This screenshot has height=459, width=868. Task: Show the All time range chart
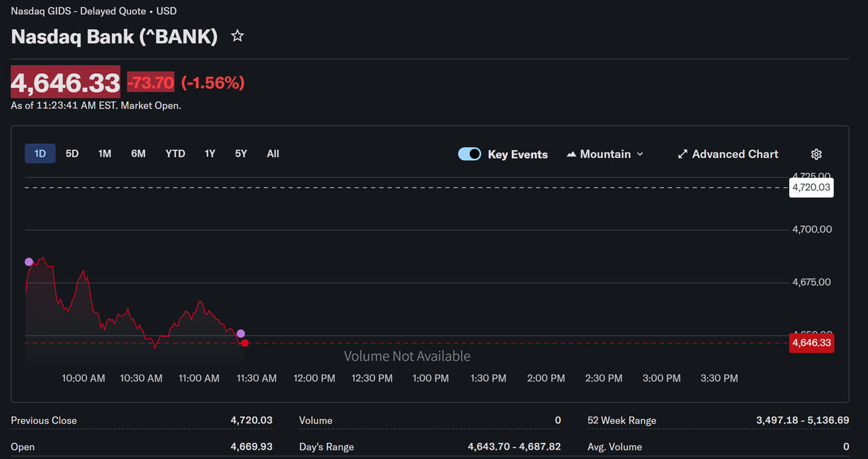(273, 154)
